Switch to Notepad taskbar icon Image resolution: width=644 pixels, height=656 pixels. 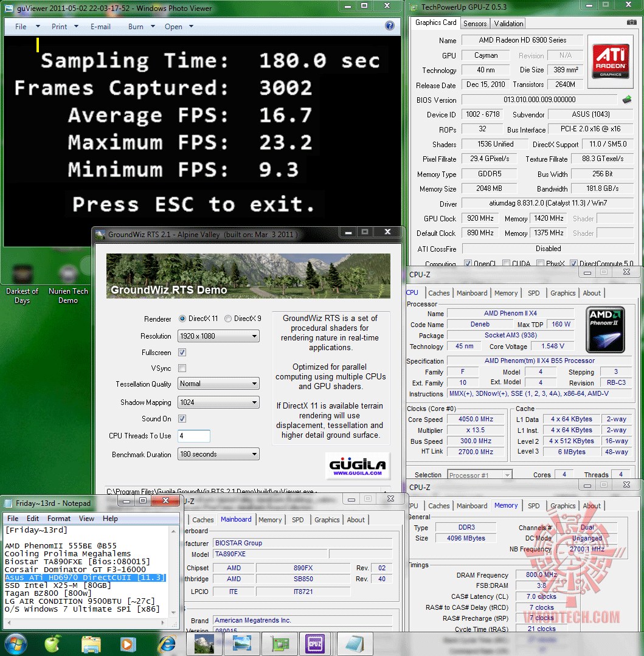point(355,644)
